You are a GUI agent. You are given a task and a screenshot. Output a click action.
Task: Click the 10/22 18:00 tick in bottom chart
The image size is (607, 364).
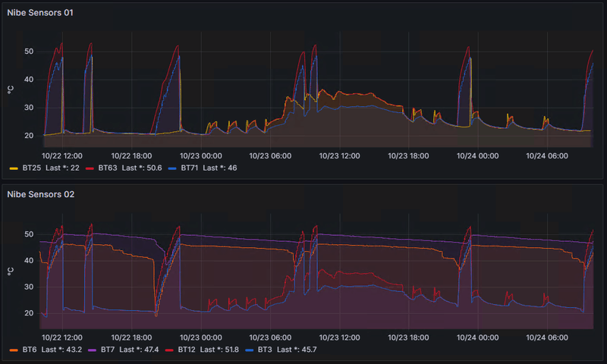click(131, 337)
